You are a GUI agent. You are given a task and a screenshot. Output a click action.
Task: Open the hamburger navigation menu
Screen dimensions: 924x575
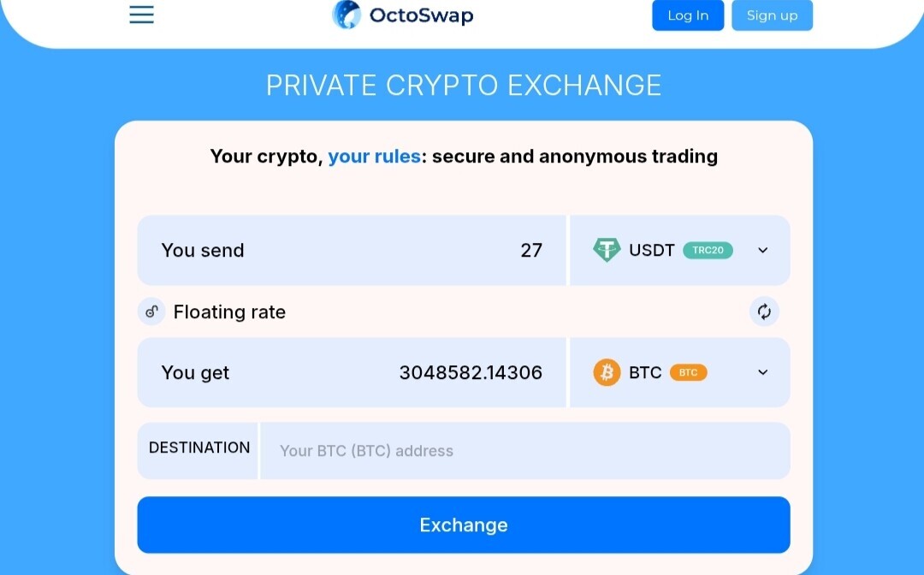point(141,15)
